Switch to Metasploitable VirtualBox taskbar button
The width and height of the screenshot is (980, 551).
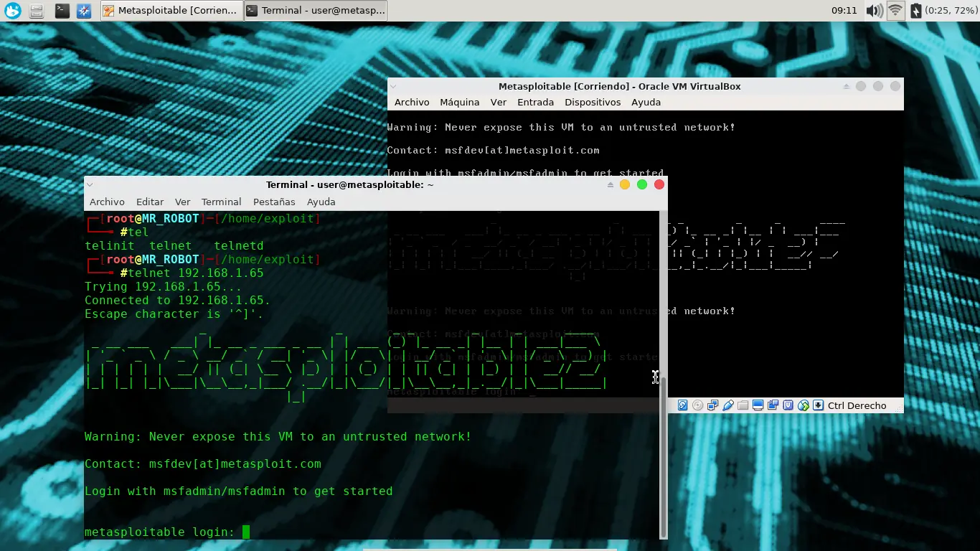[x=171, y=11]
